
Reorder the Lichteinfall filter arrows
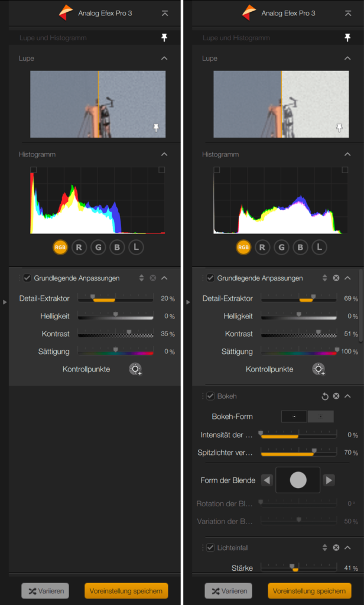[324, 548]
